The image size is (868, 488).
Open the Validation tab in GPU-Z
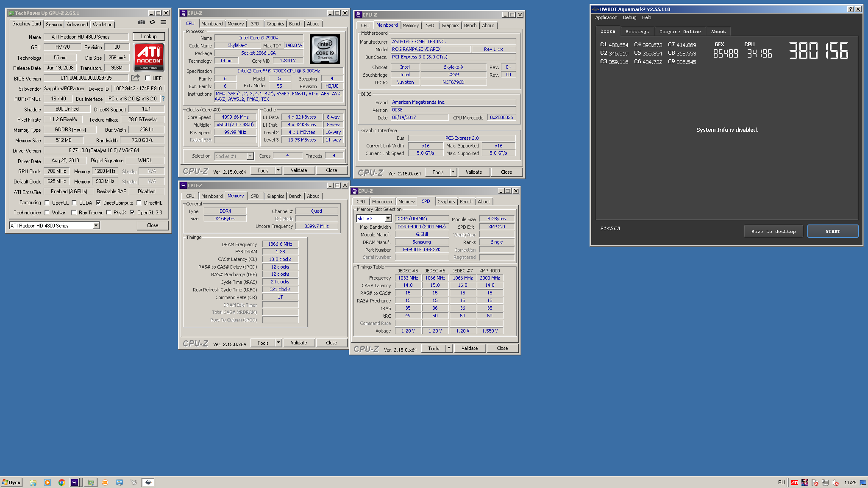pyautogui.click(x=103, y=25)
